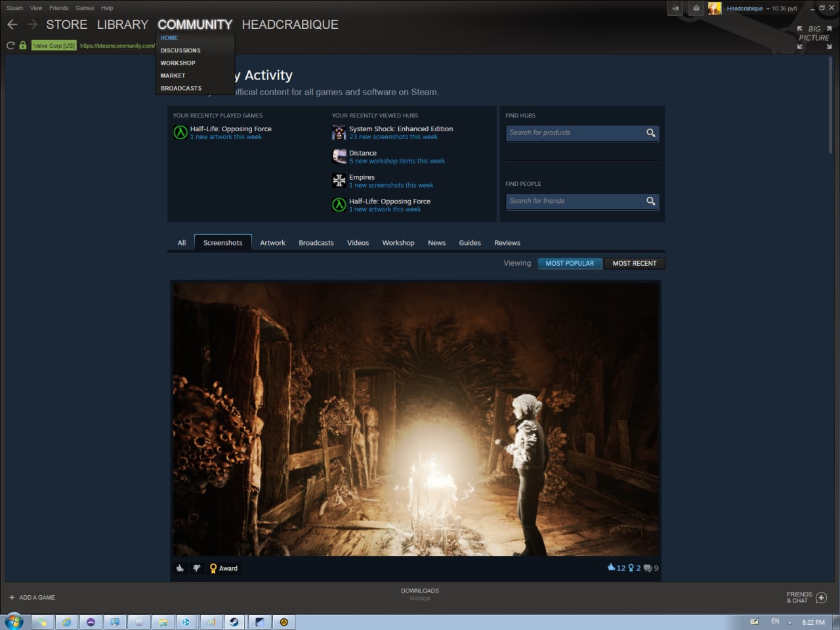Switch to the Workshop content tab
This screenshot has width=840, height=630.
398,243
